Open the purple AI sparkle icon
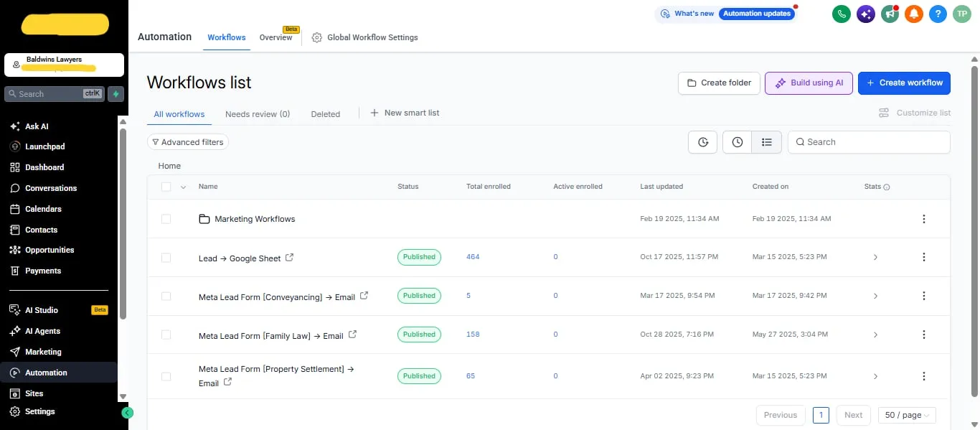 click(866, 14)
